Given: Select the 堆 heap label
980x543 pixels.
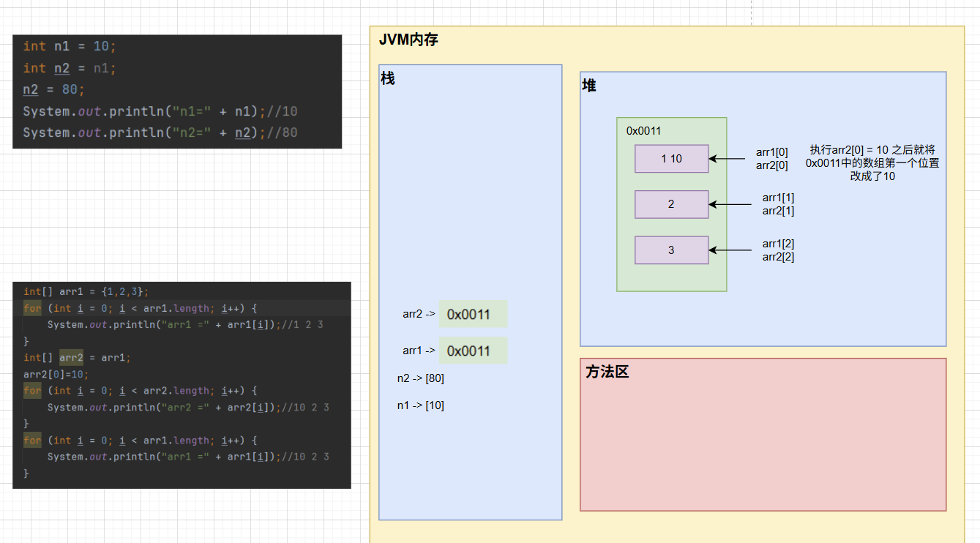Looking at the screenshot, I should coord(589,86).
